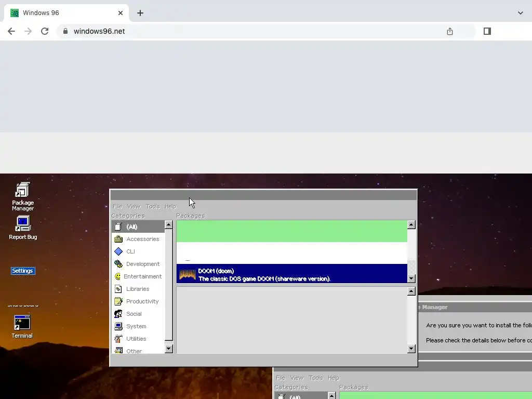Click the Entertainment smiley icon
Viewport: 532px width, 399px height.
[118, 276]
